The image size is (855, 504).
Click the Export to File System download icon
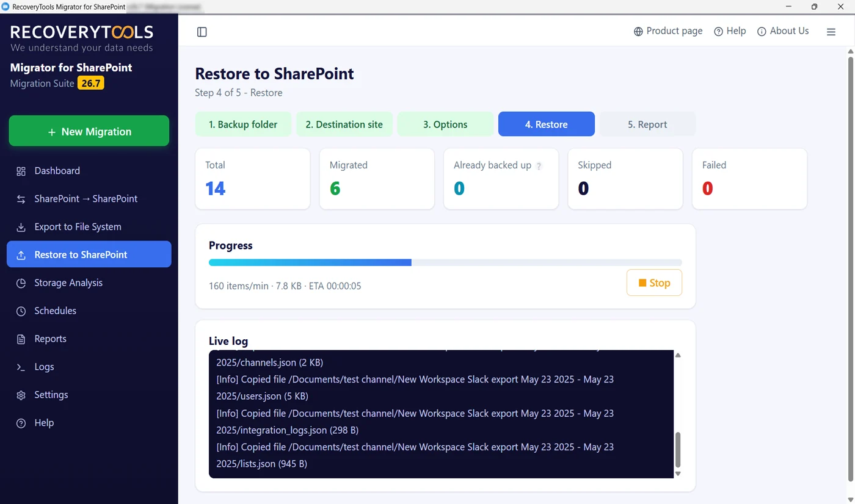click(x=21, y=227)
